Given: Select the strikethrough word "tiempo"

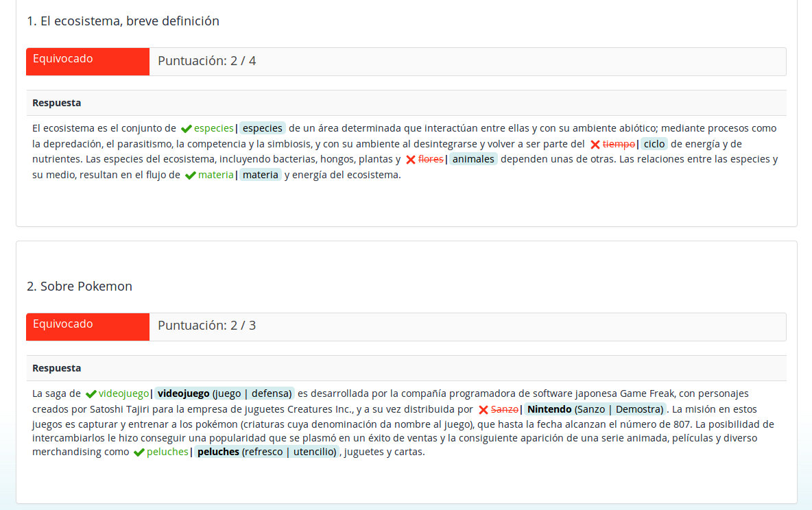Looking at the screenshot, I should pyautogui.click(x=619, y=143).
